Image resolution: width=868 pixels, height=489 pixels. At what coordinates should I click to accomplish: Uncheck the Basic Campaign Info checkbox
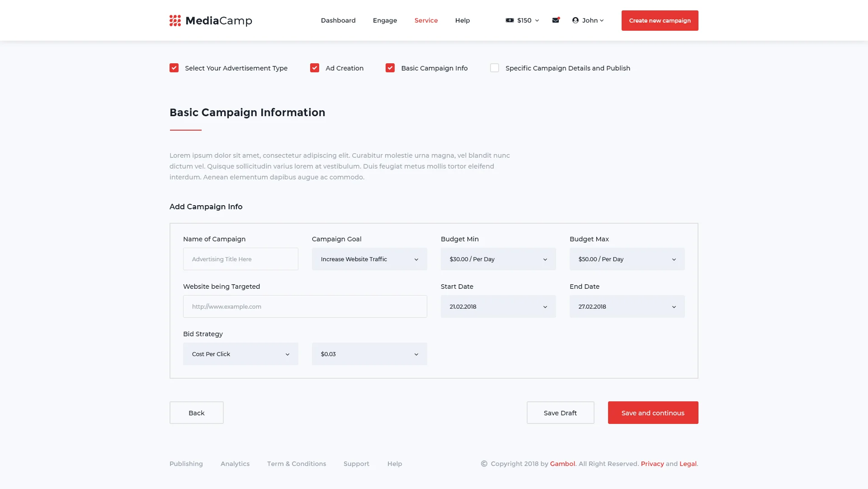pos(390,68)
